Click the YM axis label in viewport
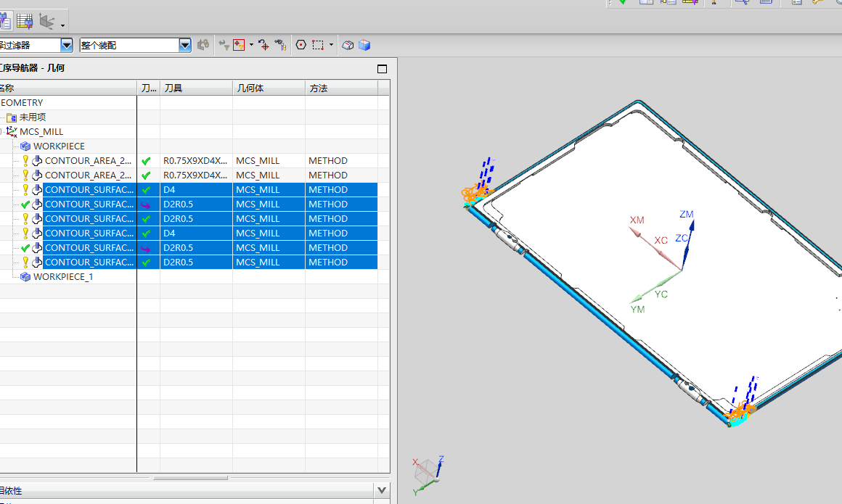The width and height of the screenshot is (842, 504). click(x=637, y=309)
